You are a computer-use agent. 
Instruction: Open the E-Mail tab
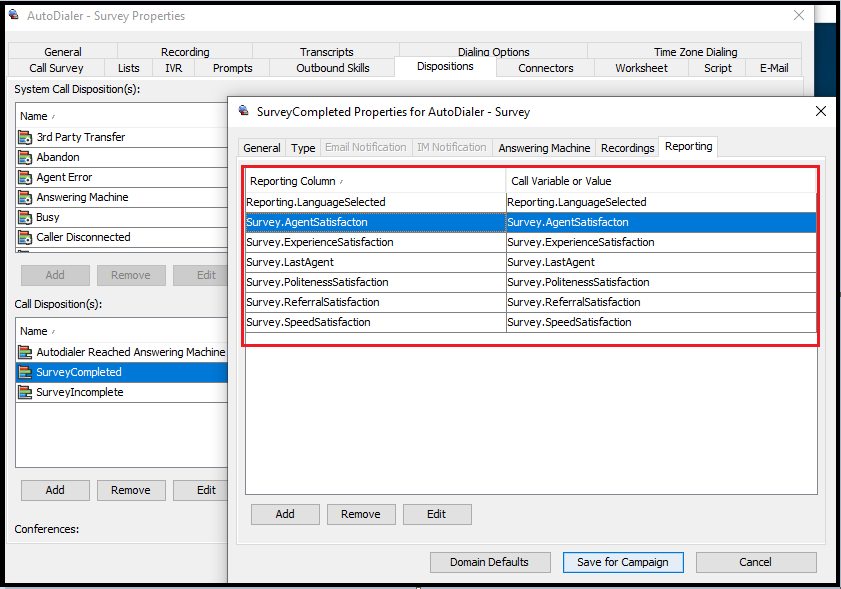click(x=773, y=68)
